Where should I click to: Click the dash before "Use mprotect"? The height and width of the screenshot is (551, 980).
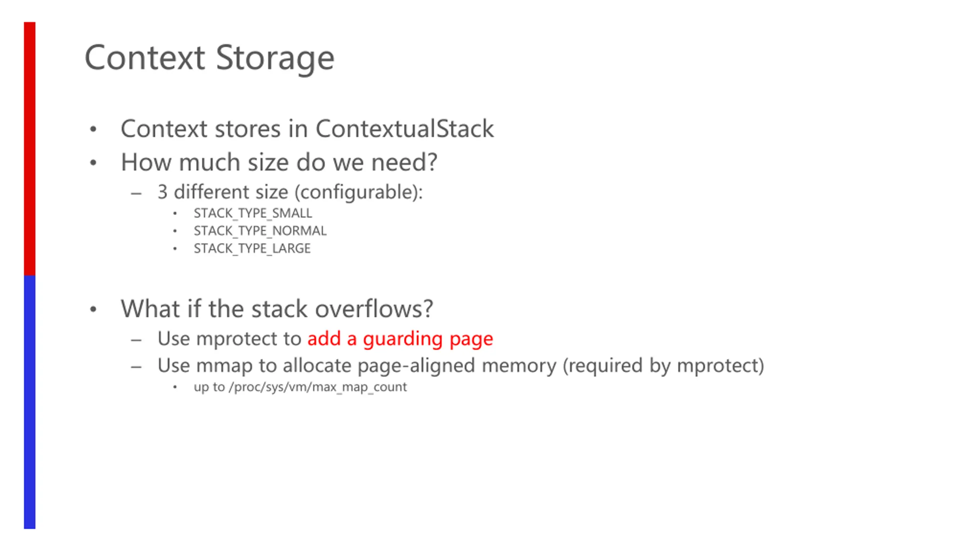136,340
